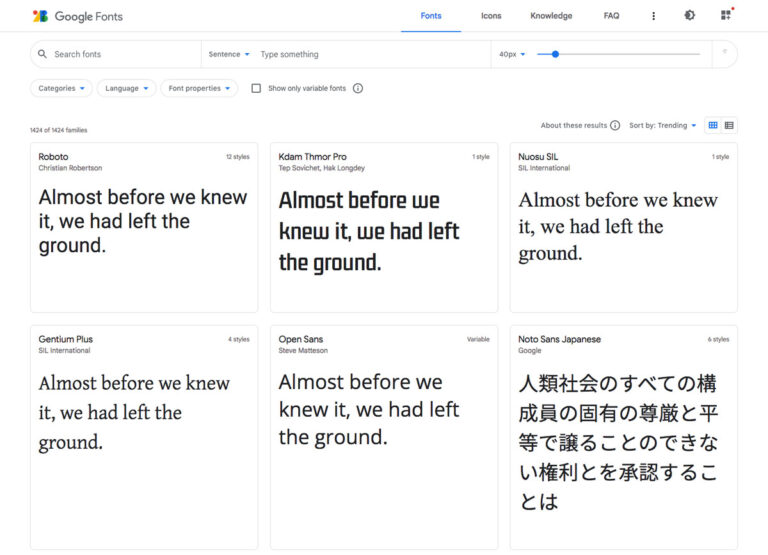This screenshot has width=768, height=555.
Task: Open the Language filter dropdown
Action: click(x=126, y=88)
